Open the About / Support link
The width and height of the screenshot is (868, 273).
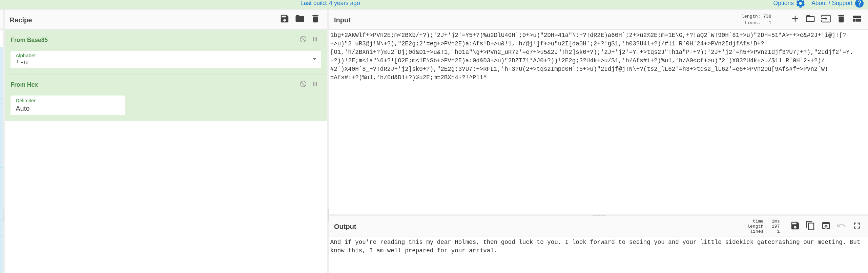coord(836,3)
